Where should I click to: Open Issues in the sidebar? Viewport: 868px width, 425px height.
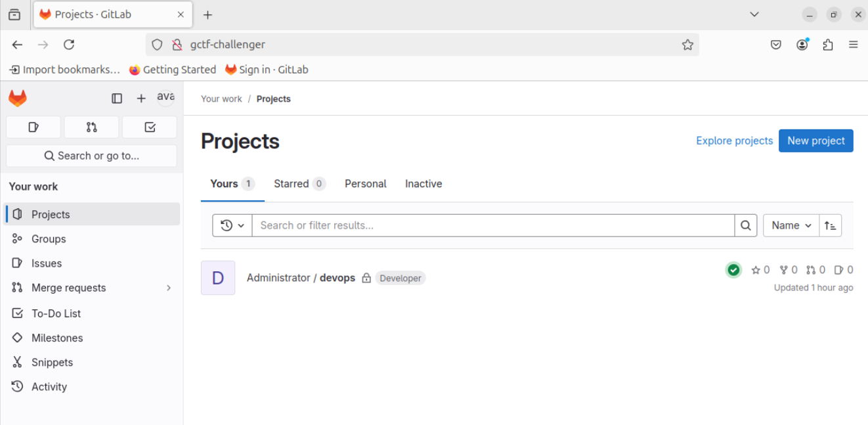[92, 263]
